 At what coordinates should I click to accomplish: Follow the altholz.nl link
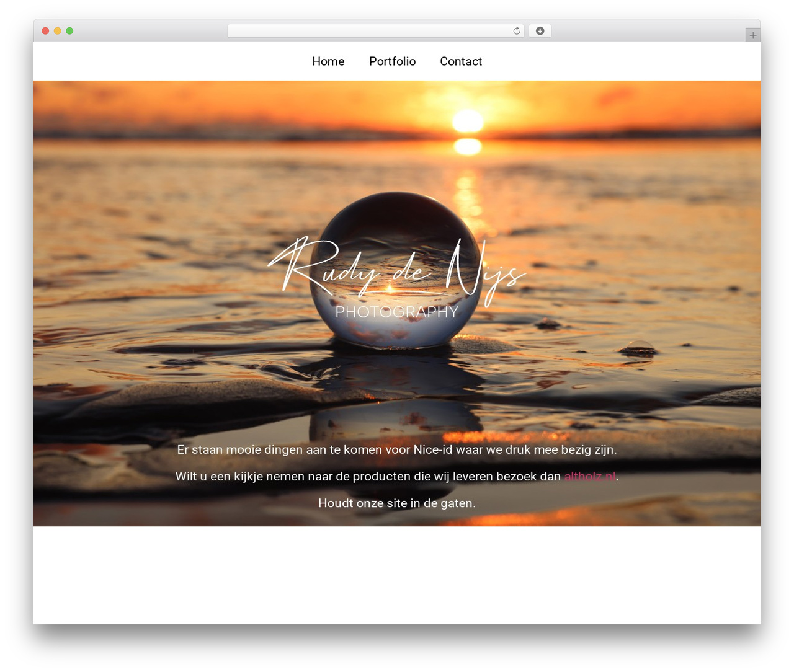590,476
